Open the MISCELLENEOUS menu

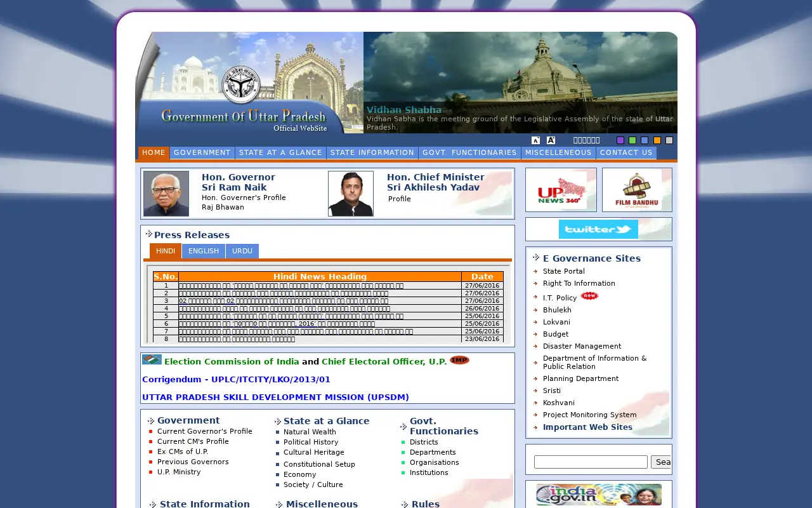[x=558, y=153]
